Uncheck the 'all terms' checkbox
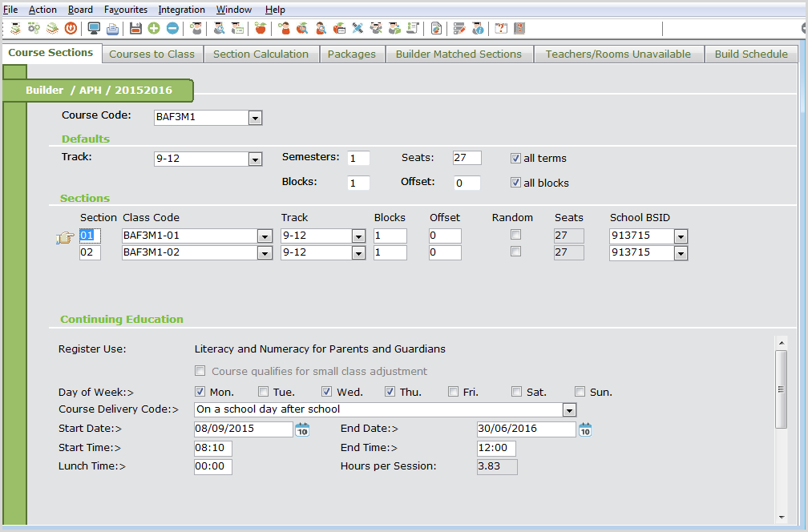 [x=515, y=158]
